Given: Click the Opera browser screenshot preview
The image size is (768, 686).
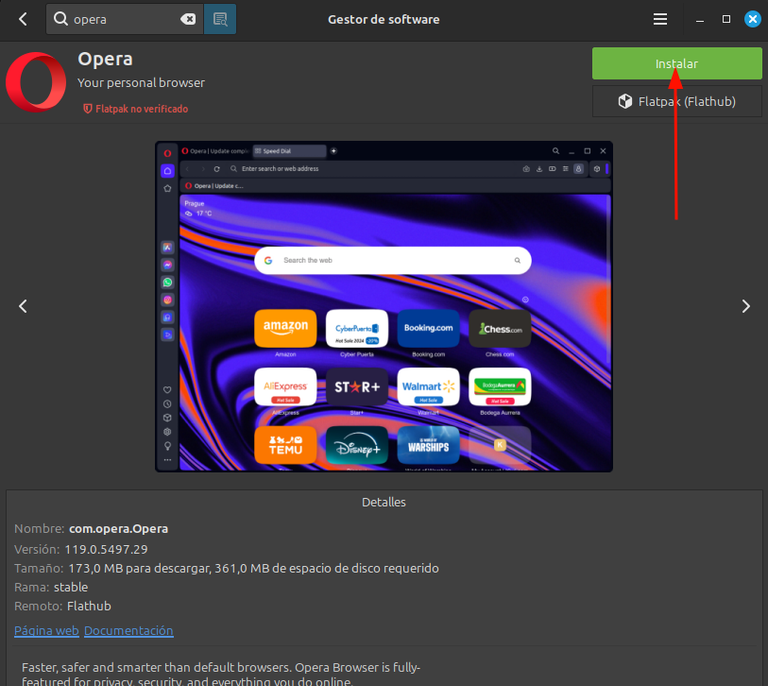Looking at the screenshot, I should [x=384, y=307].
